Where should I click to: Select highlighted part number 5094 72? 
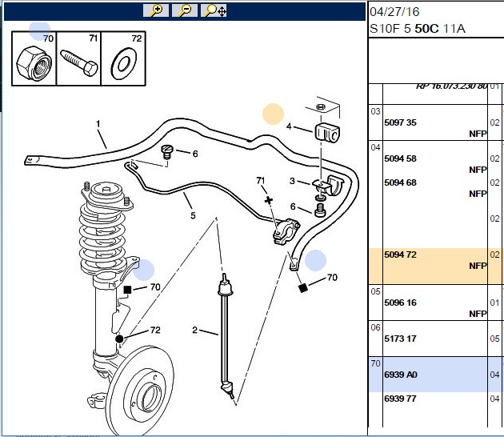[400, 255]
